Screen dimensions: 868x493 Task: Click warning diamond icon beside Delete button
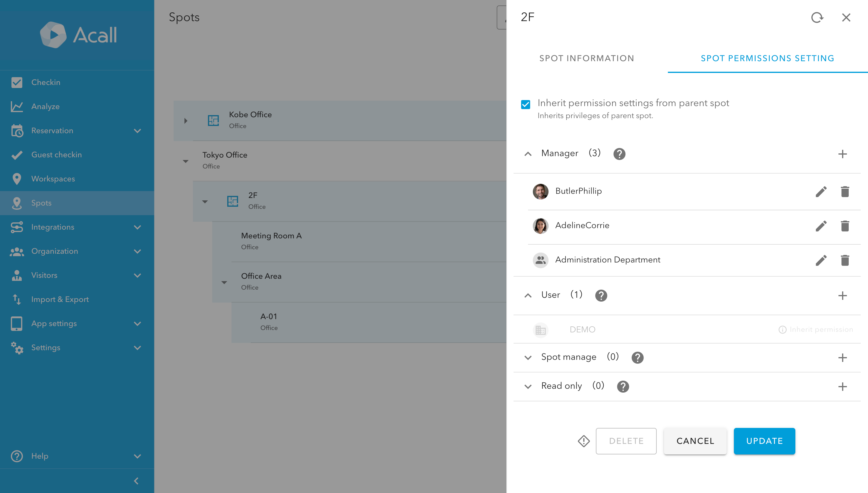(x=583, y=441)
